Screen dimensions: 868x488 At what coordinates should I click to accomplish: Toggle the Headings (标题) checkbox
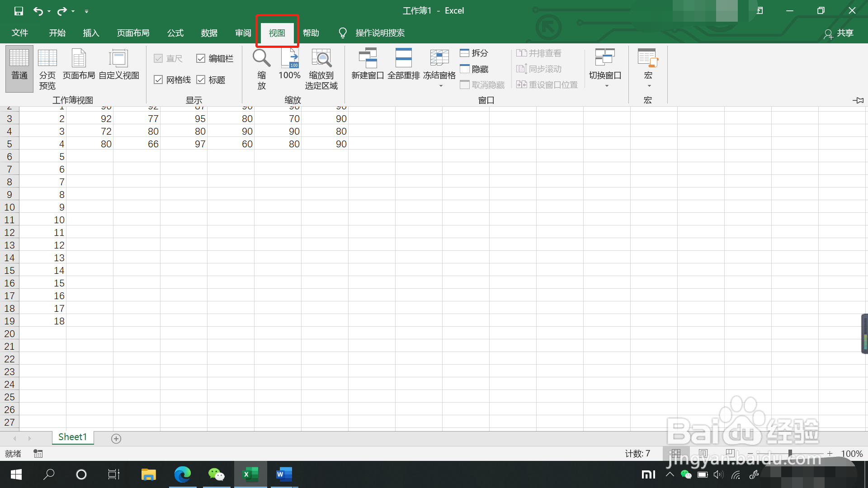pos(201,80)
